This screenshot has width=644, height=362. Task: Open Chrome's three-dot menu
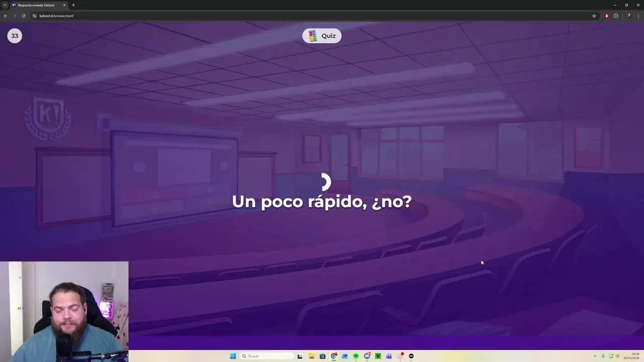(638, 16)
